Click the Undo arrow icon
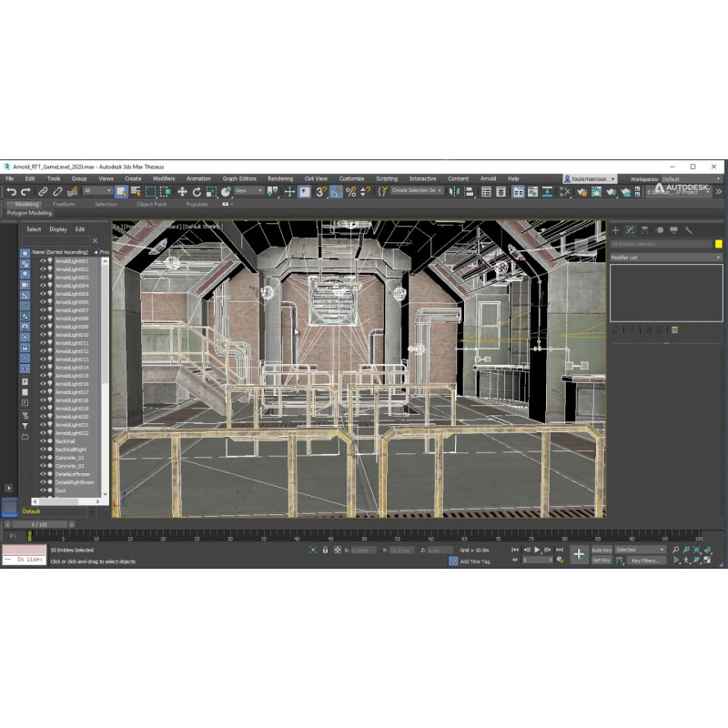Image resolution: width=728 pixels, height=728 pixels. pos(11,192)
